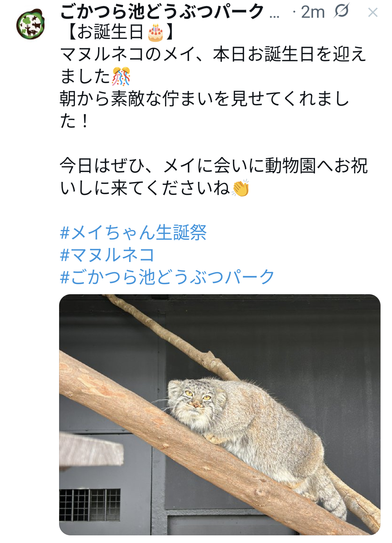This screenshot has width=392, height=543.
Task: Click the paragraph starting 今日はぜひ、メイに会いに
Action: click(x=214, y=177)
